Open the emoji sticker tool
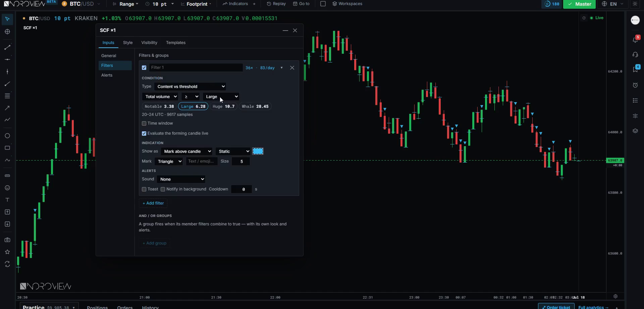The image size is (644, 309). click(x=7, y=188)
